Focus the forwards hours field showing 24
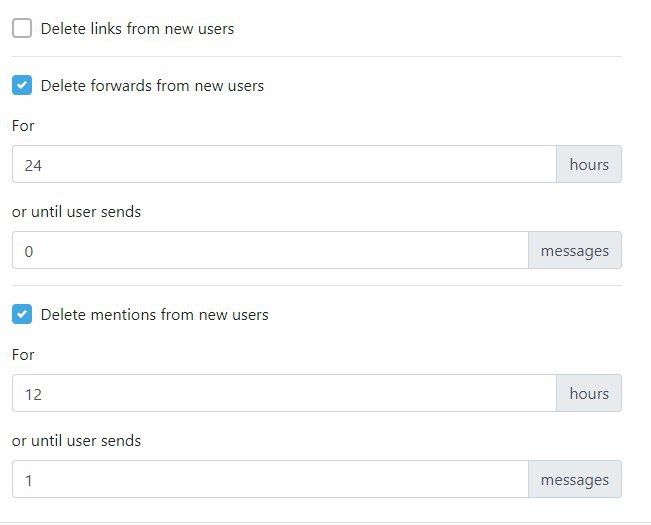 coord(284,164)
